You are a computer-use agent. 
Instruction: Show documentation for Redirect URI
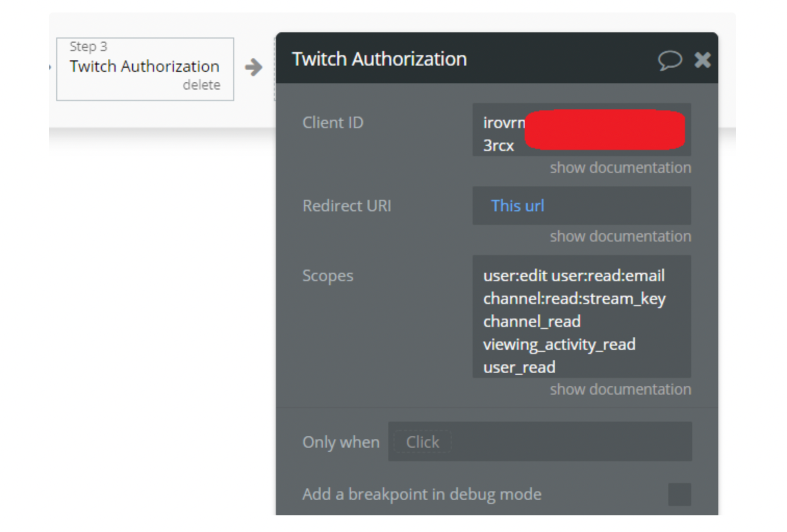620,236
